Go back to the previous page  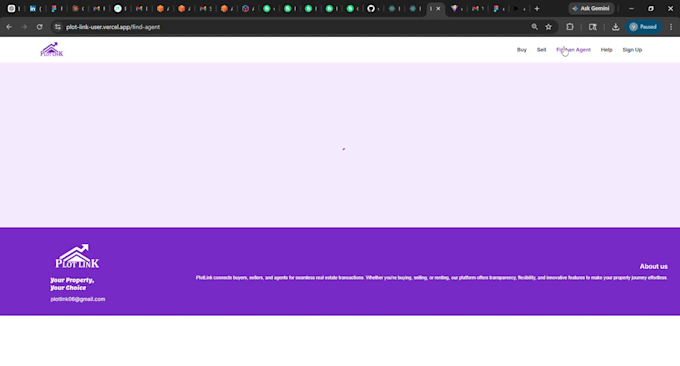click(x=9, y=27)
